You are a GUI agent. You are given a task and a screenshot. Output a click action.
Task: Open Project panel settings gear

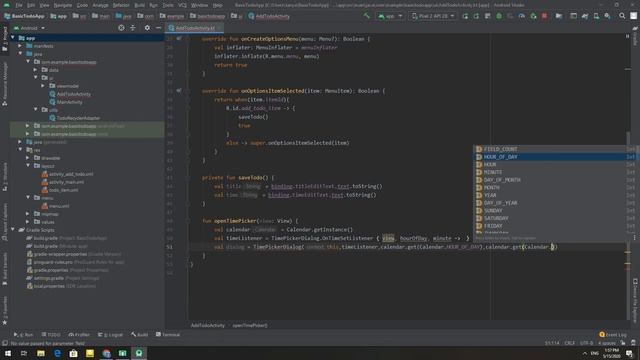147,28
